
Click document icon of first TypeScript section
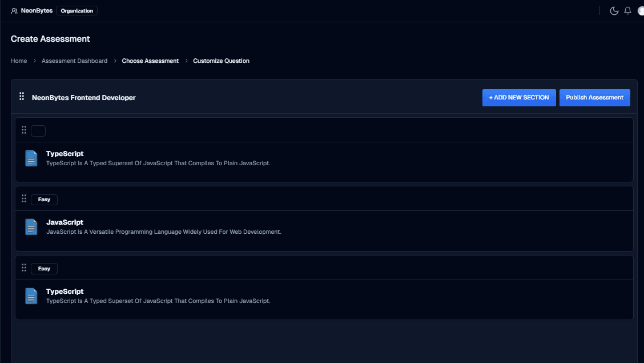coord(31,158)
